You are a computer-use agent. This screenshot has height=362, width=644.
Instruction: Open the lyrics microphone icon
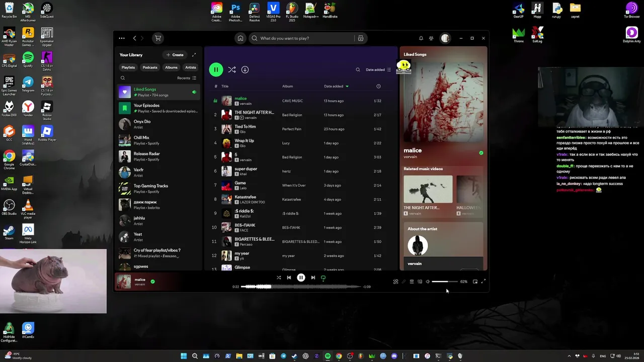coord(404,282)
